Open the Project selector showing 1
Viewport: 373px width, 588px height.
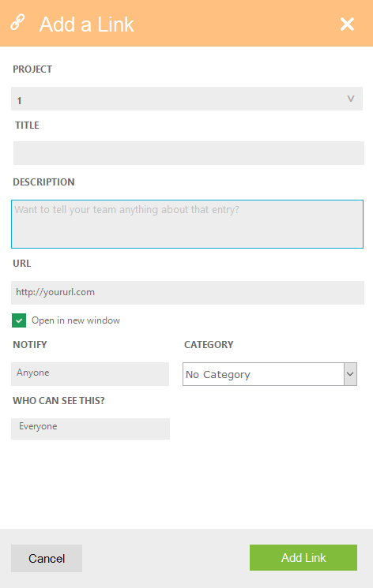click(186, 99)
